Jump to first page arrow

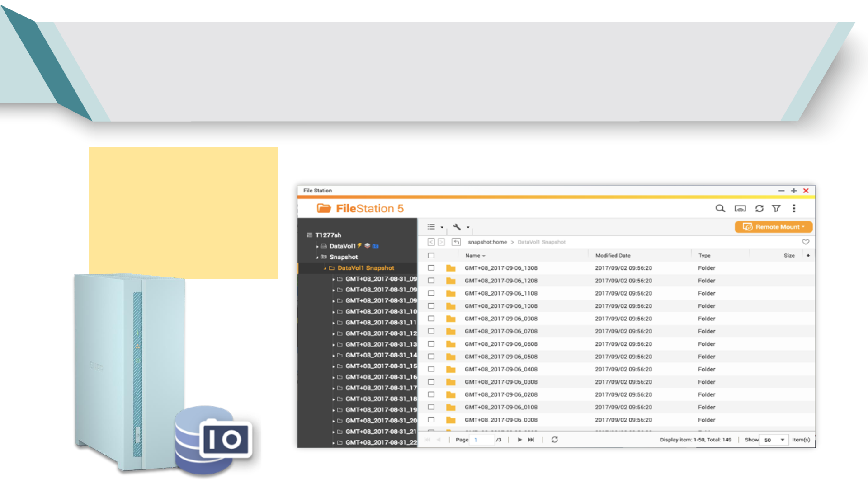[x=428, y=440]
